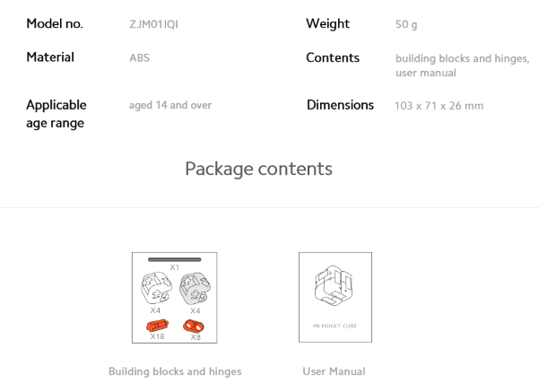539x392 pixels.
Task: Click the white building block icon
Action: (156, 290)
